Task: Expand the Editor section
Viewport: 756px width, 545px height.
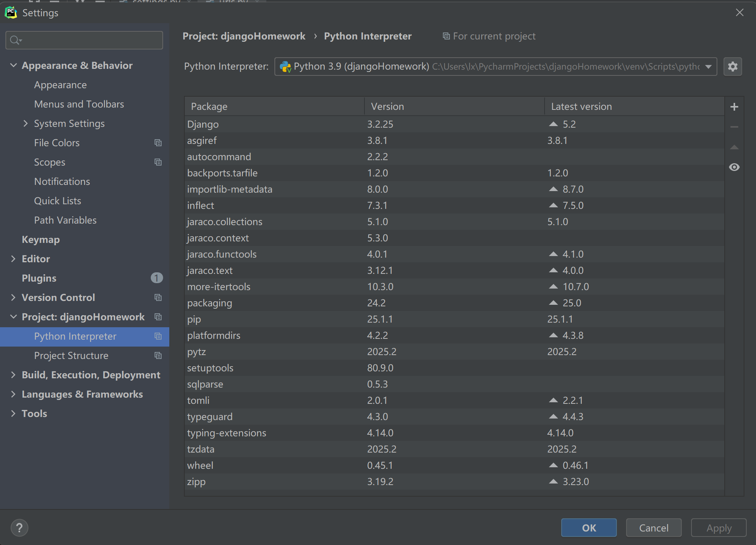Action: pos(14,259)
